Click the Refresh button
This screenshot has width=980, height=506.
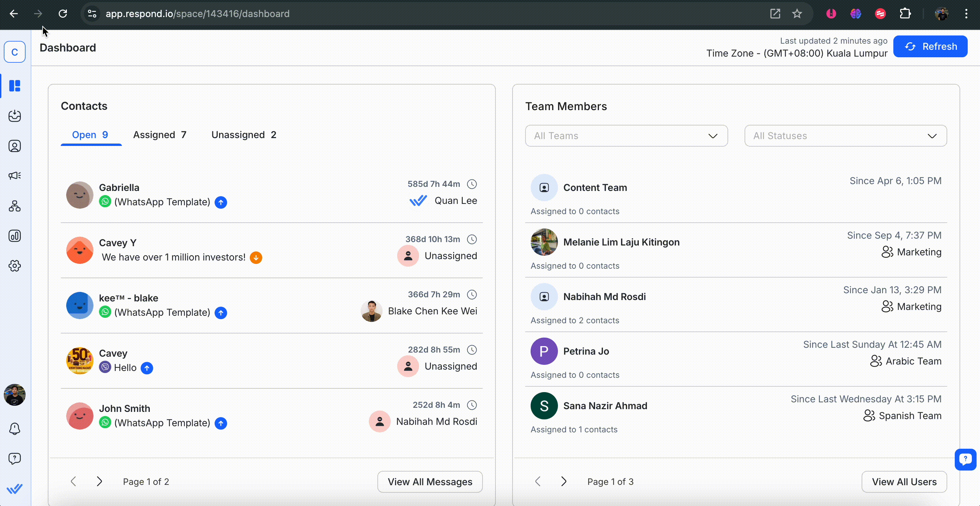[930, 46]
